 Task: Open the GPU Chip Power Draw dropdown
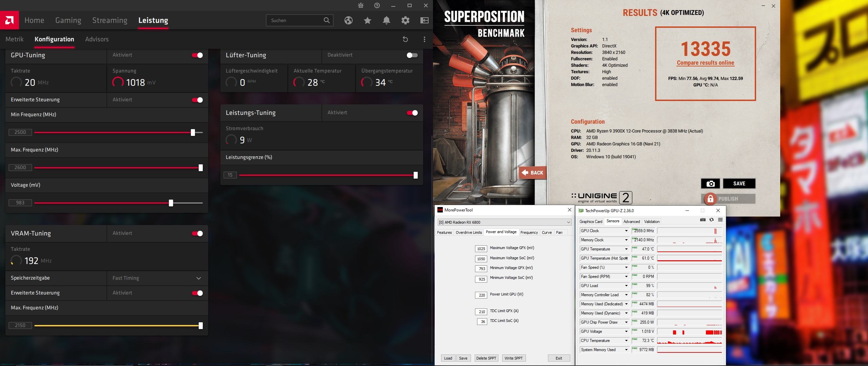(626, 322)
